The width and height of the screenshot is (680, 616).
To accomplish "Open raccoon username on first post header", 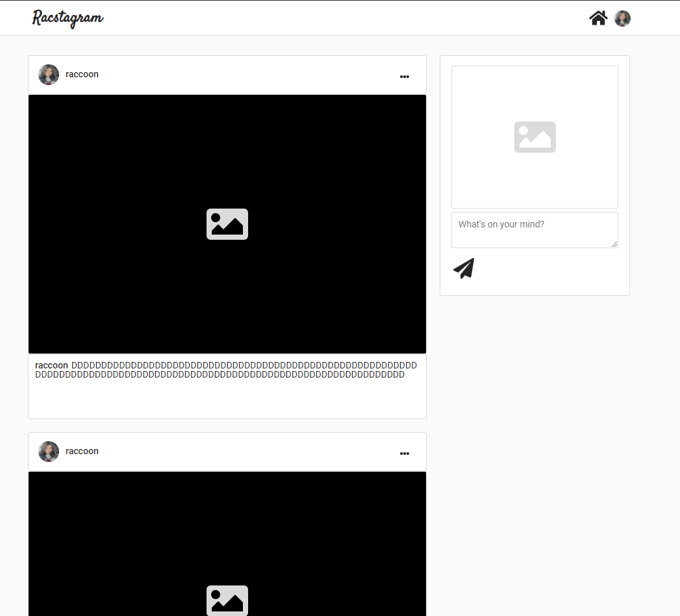I will point(82,74).
